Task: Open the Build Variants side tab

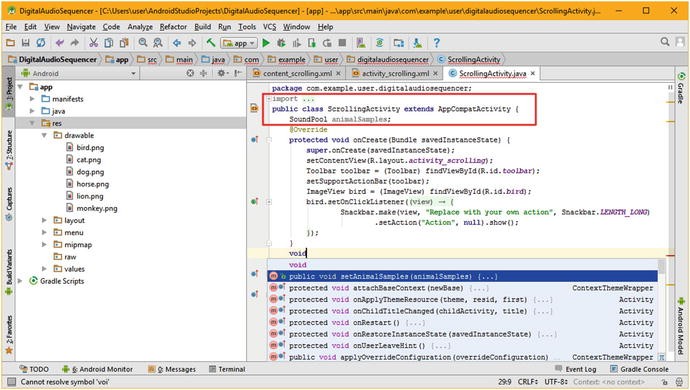Action: click(9, 272)
